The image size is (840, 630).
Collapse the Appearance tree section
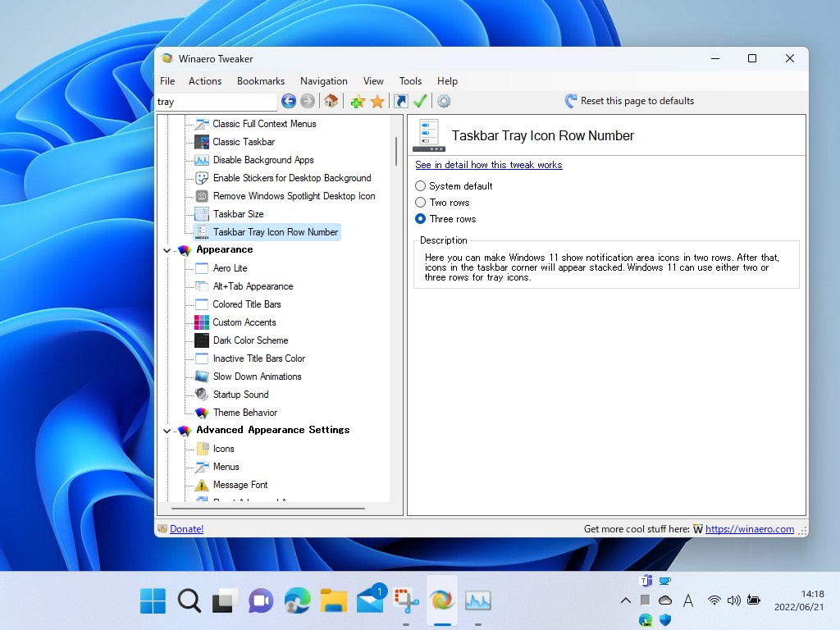click(167, 250)
